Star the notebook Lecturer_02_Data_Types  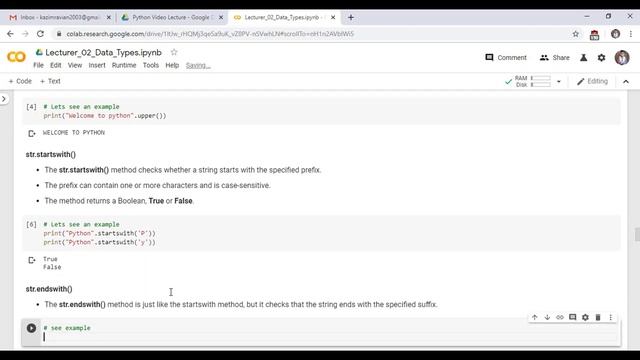pos(174,52)
